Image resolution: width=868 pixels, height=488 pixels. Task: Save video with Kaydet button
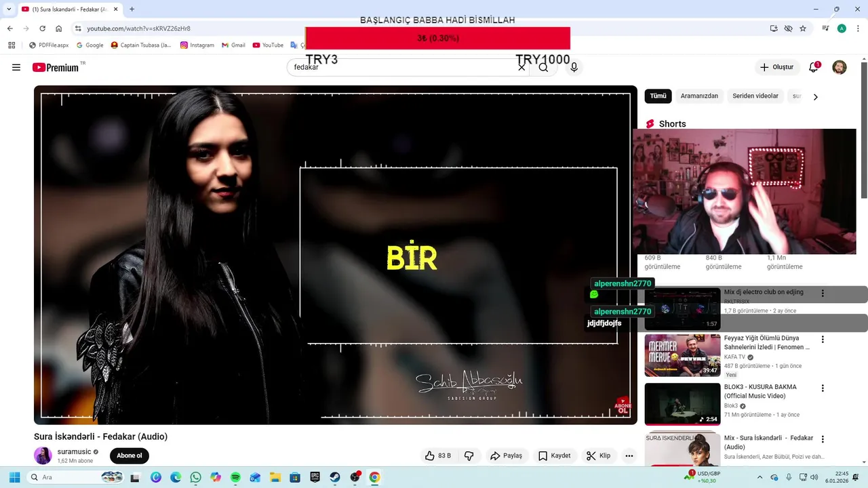pyautogui.click(x=555, y=456)
